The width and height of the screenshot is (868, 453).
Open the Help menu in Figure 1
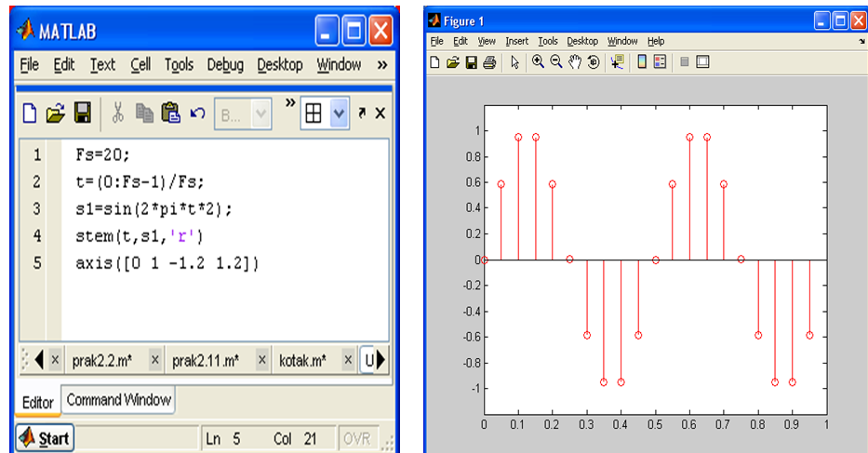point(656,41)
